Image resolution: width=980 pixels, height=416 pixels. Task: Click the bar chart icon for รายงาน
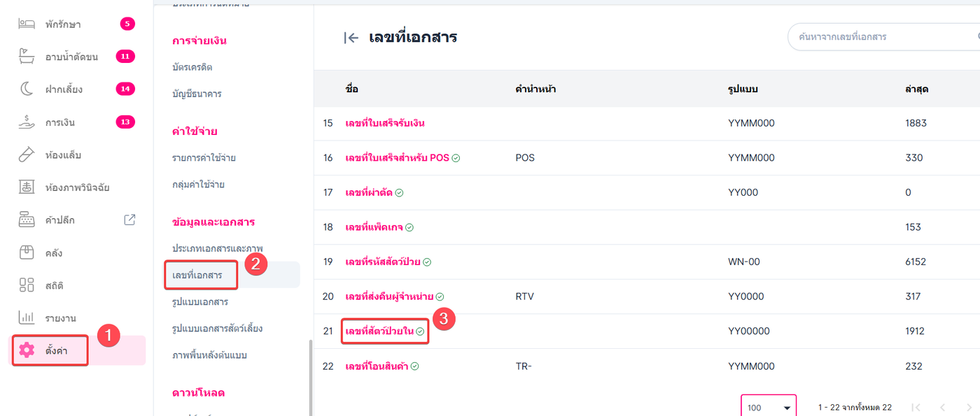coord(27,318)
